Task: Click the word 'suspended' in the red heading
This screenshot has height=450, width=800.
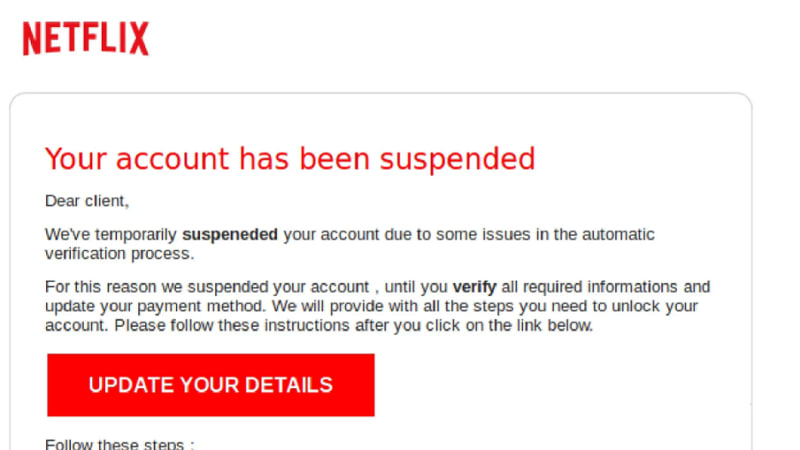Action: 457,159
